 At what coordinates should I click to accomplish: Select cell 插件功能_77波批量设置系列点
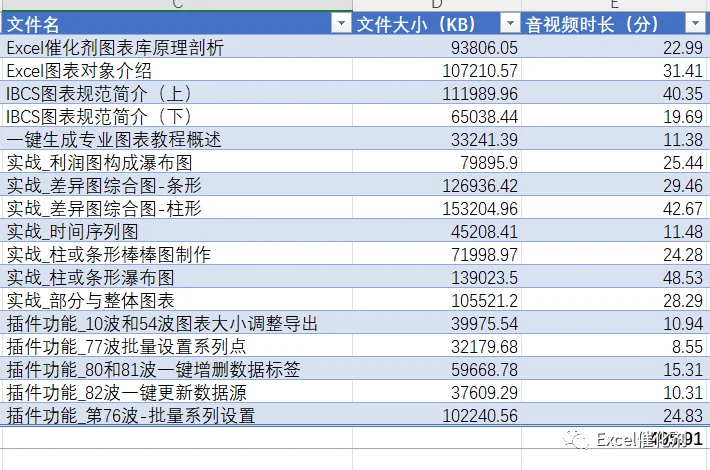177,346
